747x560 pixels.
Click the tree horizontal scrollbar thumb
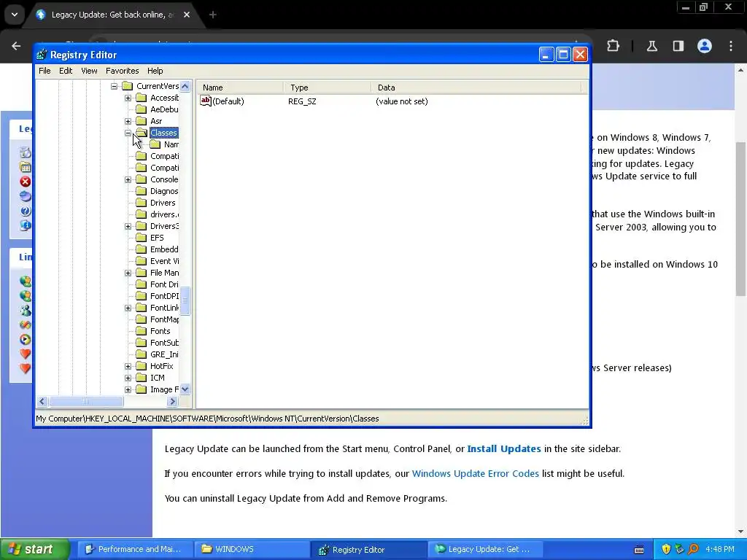click(86, 402)
